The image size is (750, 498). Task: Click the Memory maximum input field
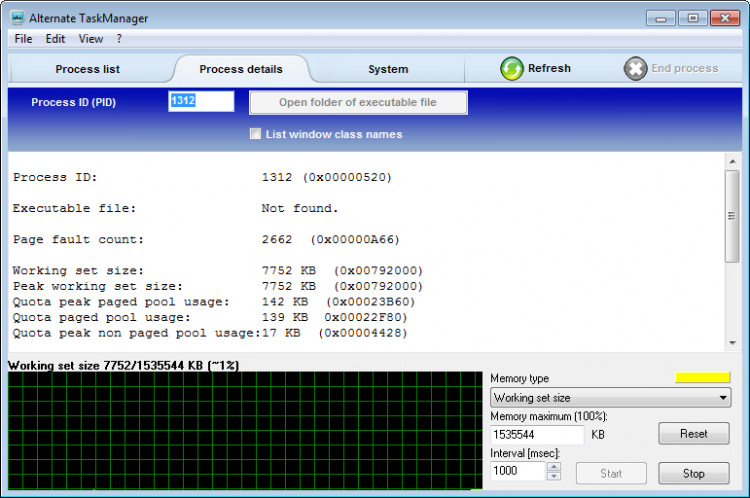(x=537, y=435)
